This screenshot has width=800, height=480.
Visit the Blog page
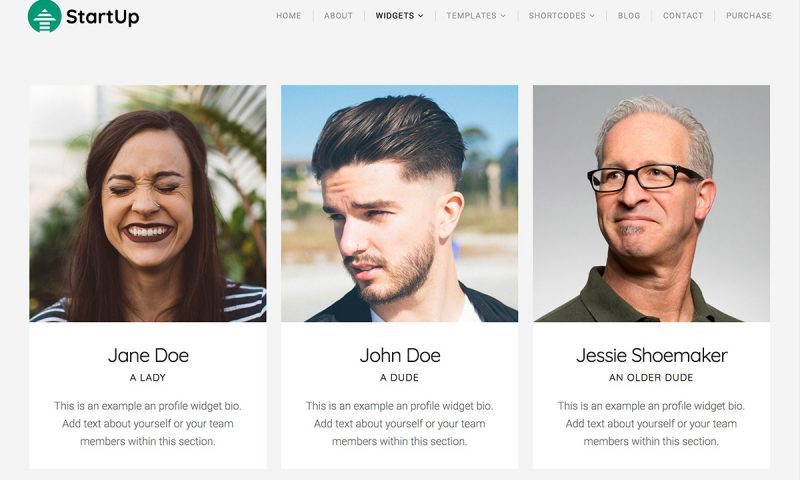coord(629,16)
